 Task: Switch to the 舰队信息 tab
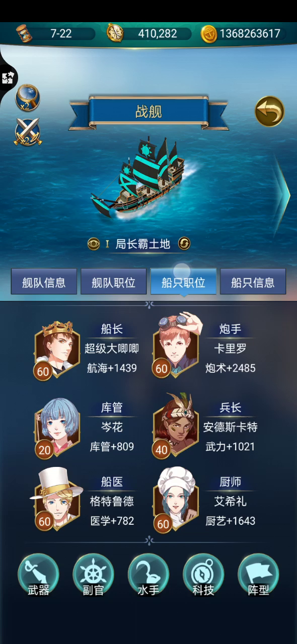[x=44, y=282]
